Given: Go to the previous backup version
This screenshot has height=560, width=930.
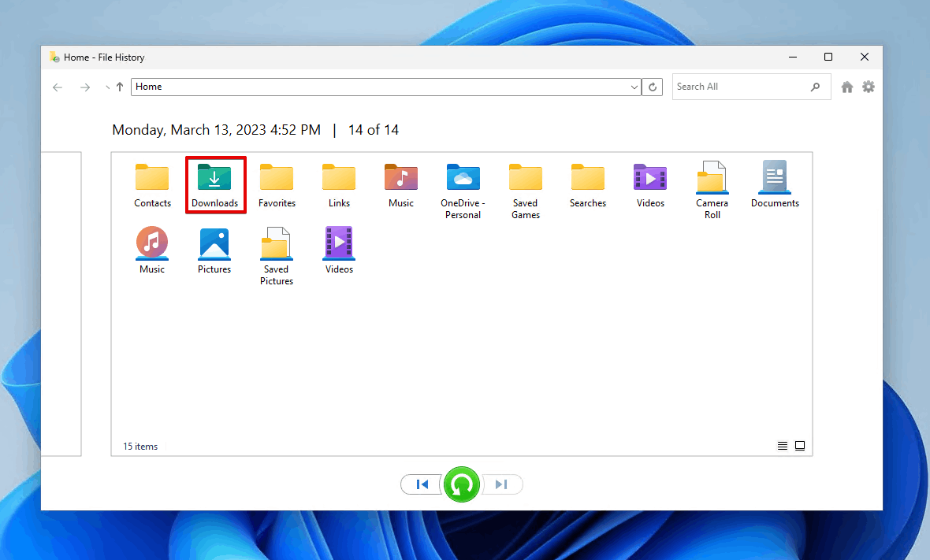Looking at the screenshot, I should 421,484.
